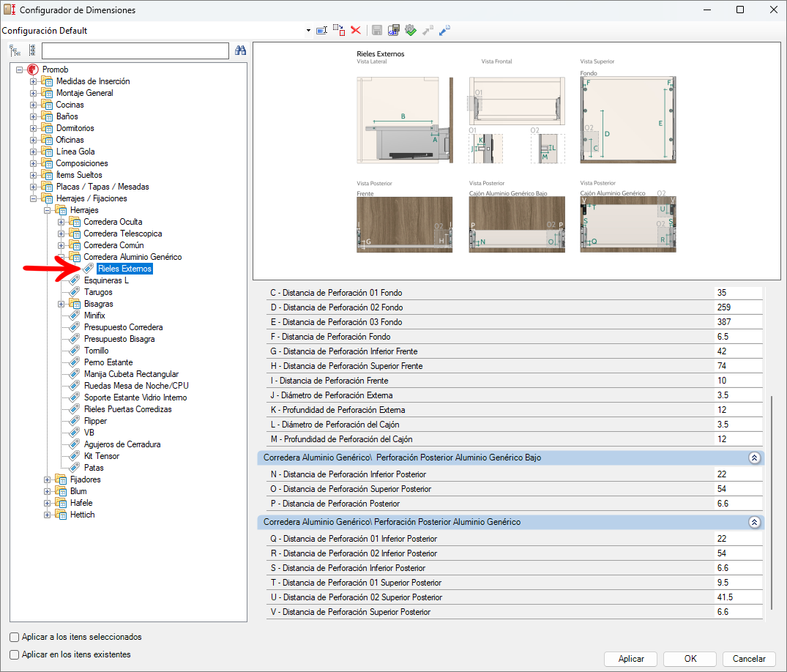Collapse the 'Perforación Posterior Aluminio Genérico Bajo' section

pyautogui.click(x=754, y=458)
